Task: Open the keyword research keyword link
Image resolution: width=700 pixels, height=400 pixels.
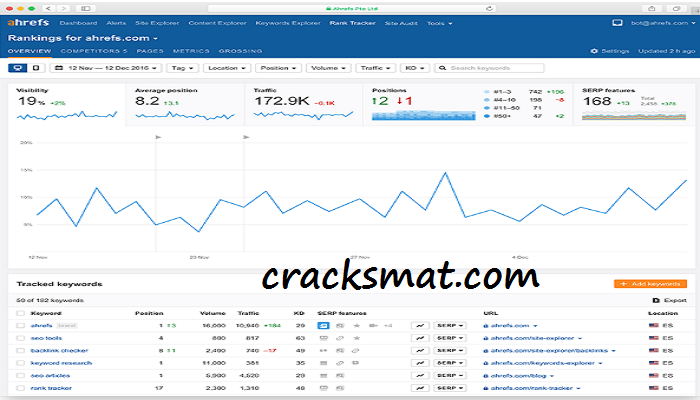Action: click(61, 363)
